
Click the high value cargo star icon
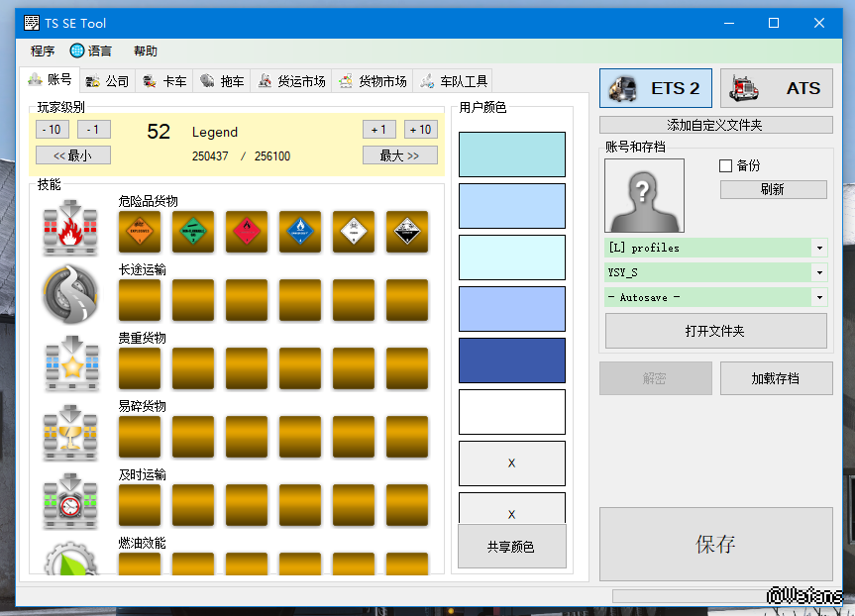point(70,364)
